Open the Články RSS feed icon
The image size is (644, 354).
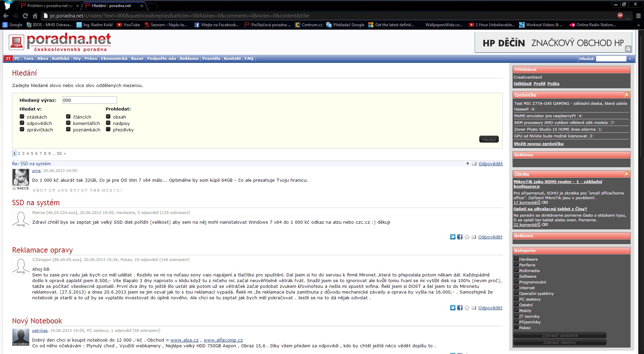tap(627, 174)
